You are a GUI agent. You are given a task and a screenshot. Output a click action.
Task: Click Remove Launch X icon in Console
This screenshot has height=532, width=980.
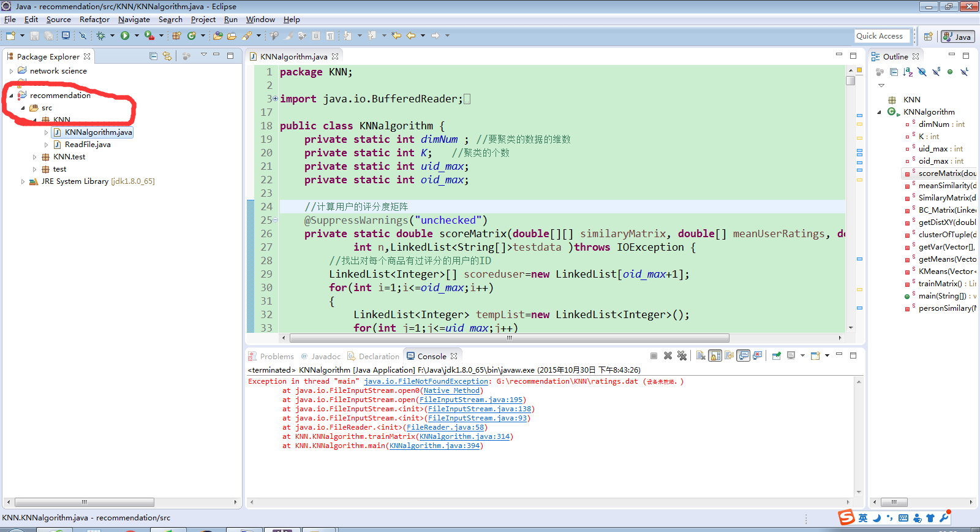(x=668, y=355)
